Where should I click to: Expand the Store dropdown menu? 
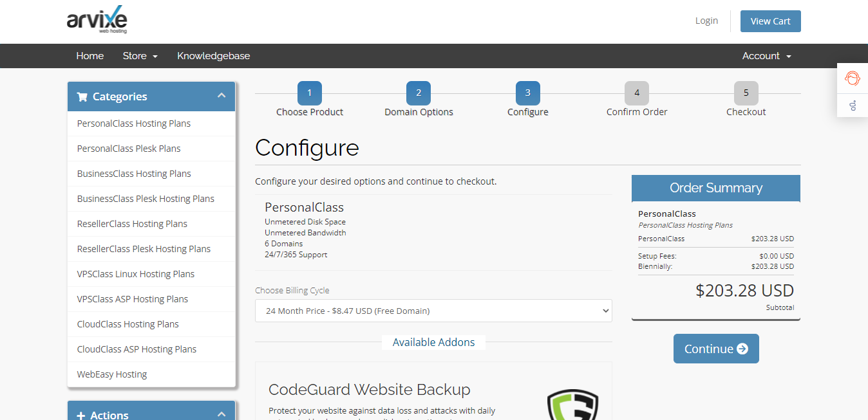point(140,56)
